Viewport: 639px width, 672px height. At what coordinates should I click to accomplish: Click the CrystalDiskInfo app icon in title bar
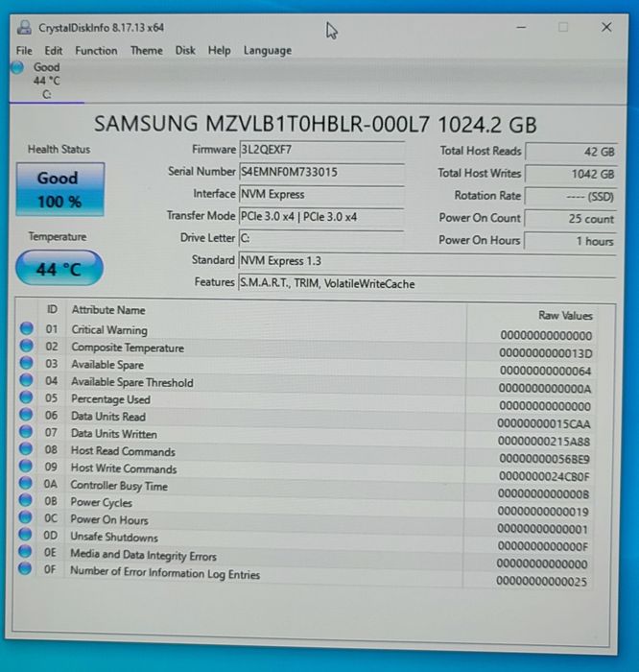pos(24,28)
